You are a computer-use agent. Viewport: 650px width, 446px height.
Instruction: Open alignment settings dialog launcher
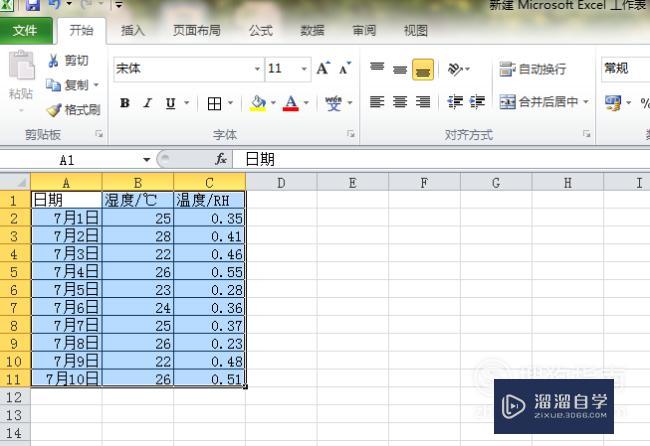[x=587, y=133]
